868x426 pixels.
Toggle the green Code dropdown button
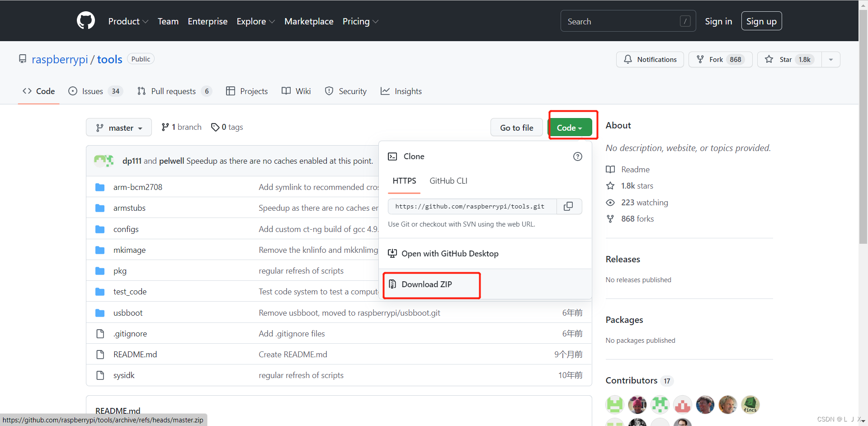click(x=570, y=128)
